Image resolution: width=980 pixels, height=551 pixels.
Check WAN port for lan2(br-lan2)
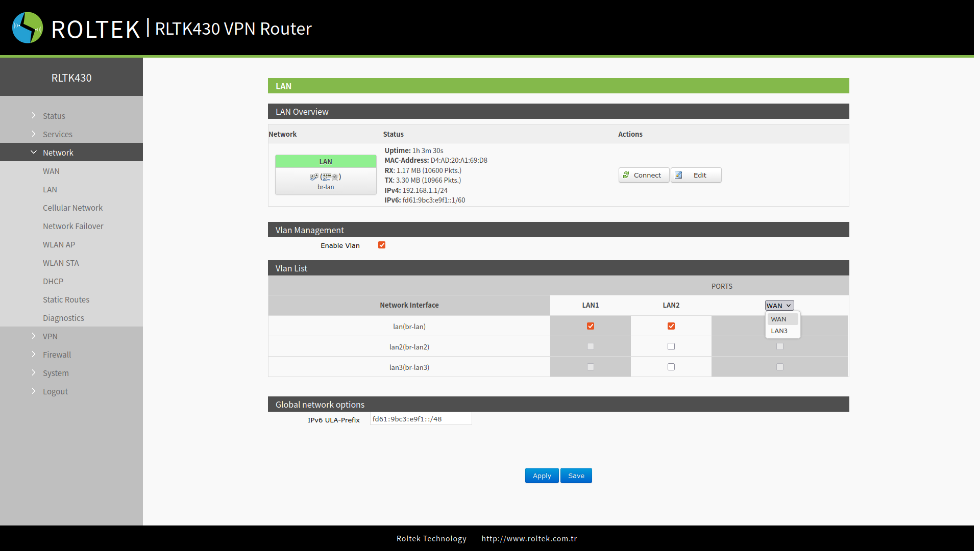780,346
